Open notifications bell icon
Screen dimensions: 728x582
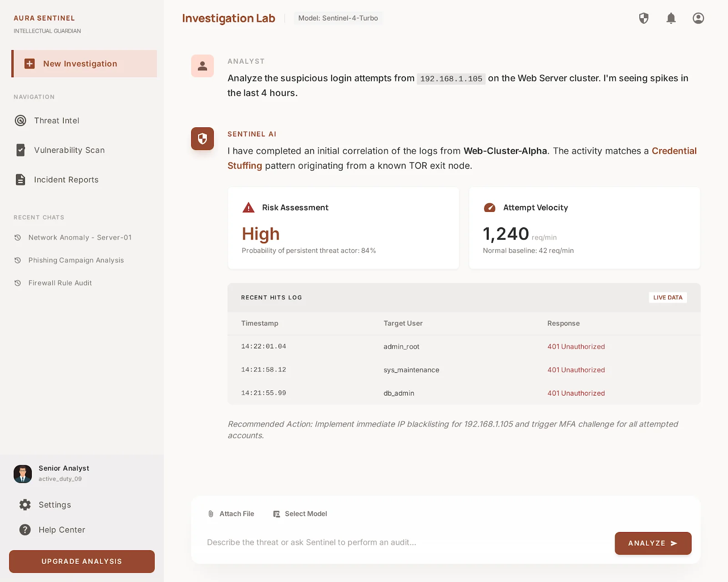coord(671,18)
